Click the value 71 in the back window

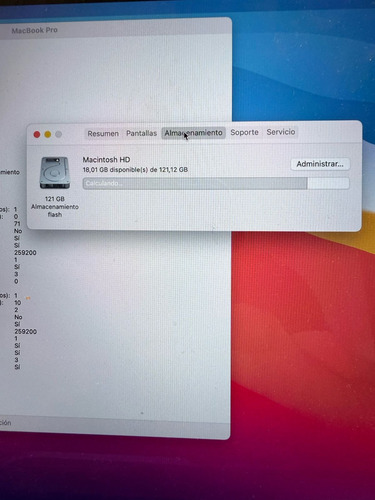[x=17, y=224]
